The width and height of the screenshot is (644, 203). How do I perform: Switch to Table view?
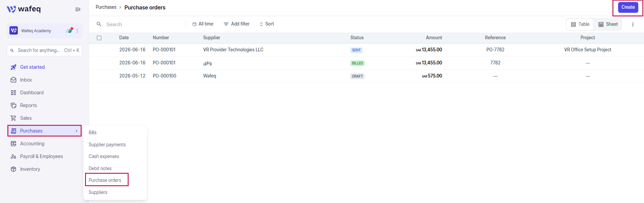point(580,24)
